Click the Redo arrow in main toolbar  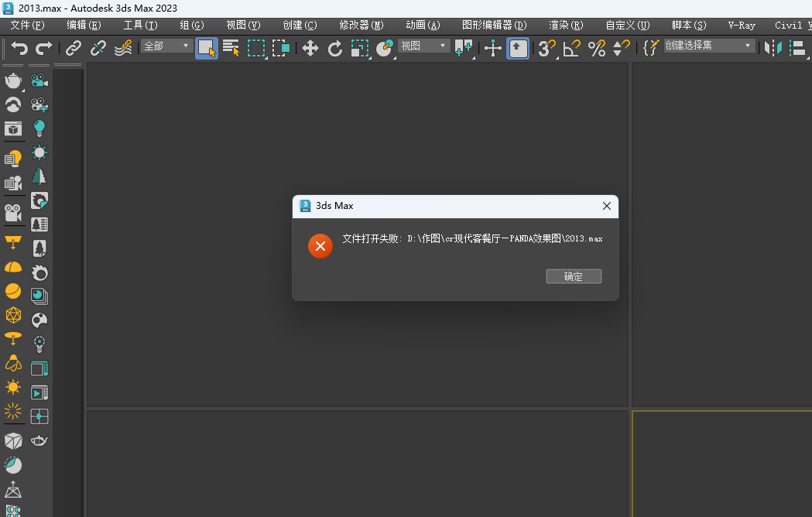click(43, 48)
